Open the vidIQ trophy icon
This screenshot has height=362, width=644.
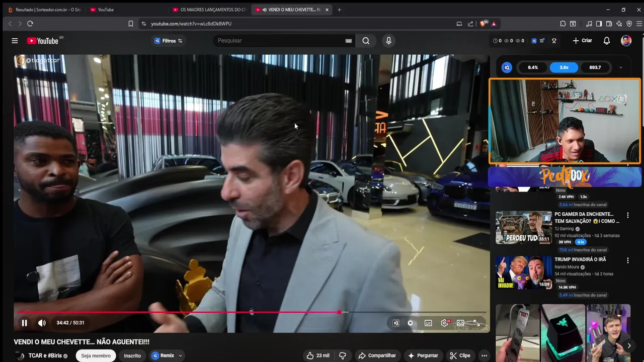[x=554, y=41]
